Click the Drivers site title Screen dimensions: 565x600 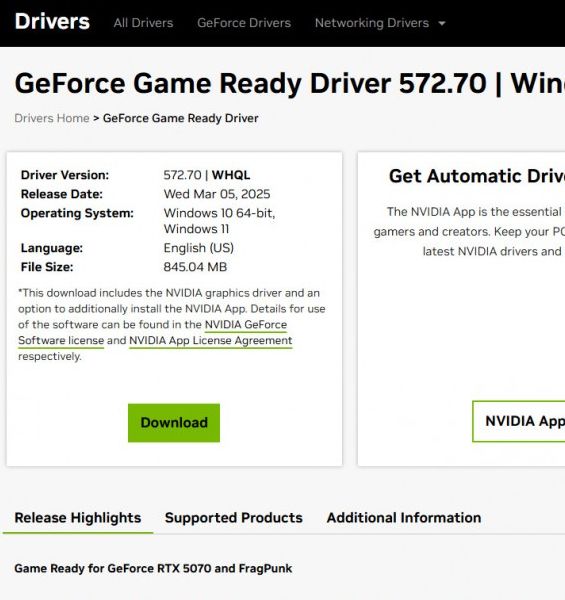[52, 21]
